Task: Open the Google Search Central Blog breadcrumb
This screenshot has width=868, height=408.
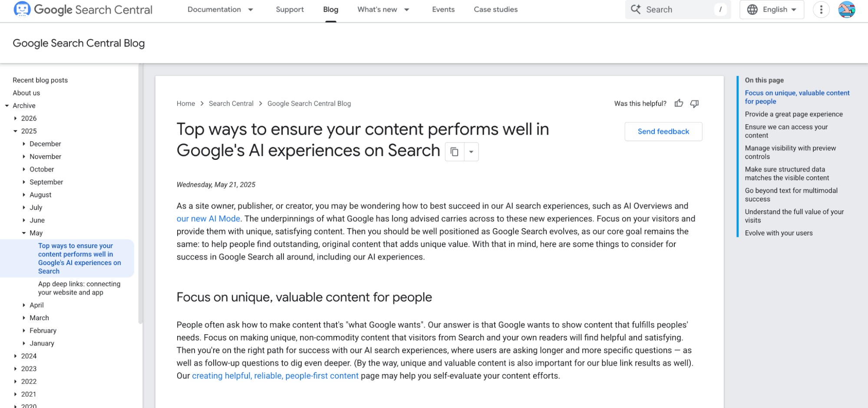Action: pos(309,103)
